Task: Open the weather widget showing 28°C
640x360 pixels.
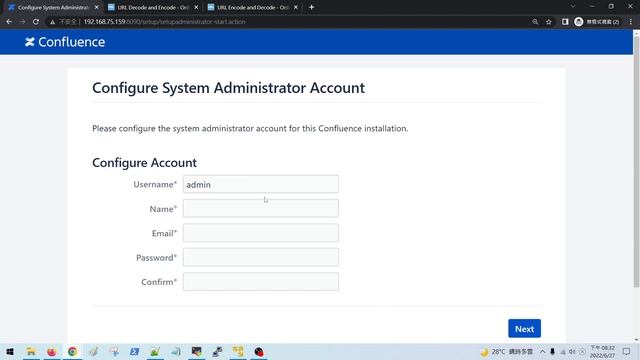Action: coord(507,351)
